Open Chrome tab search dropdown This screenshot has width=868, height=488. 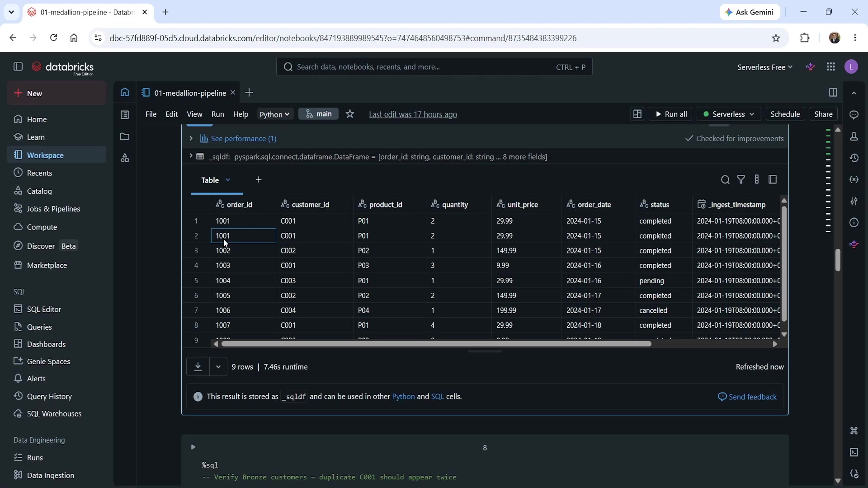pyautogui.click(x=11, y=12)
